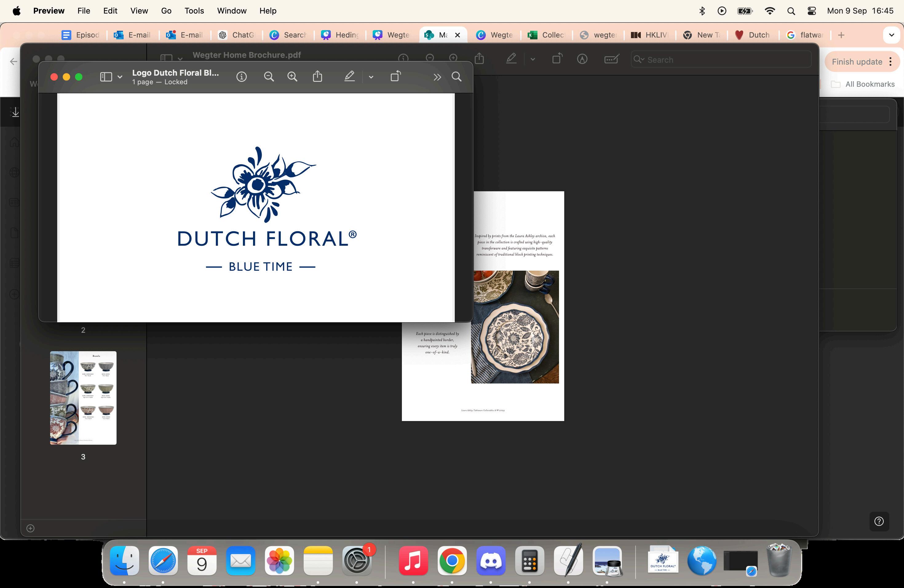This screenshot has width=904, height=588.
Task: Click the Finish update button
Action: [857, 62]
